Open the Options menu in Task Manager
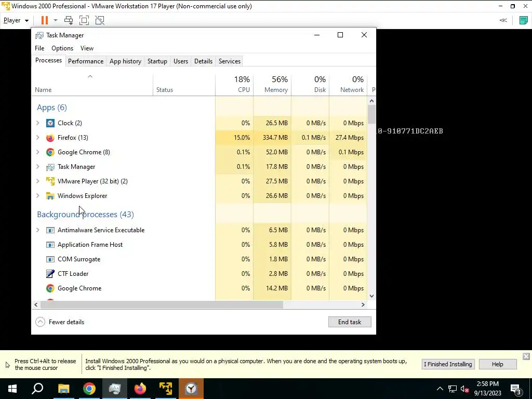 click(62, 48)
